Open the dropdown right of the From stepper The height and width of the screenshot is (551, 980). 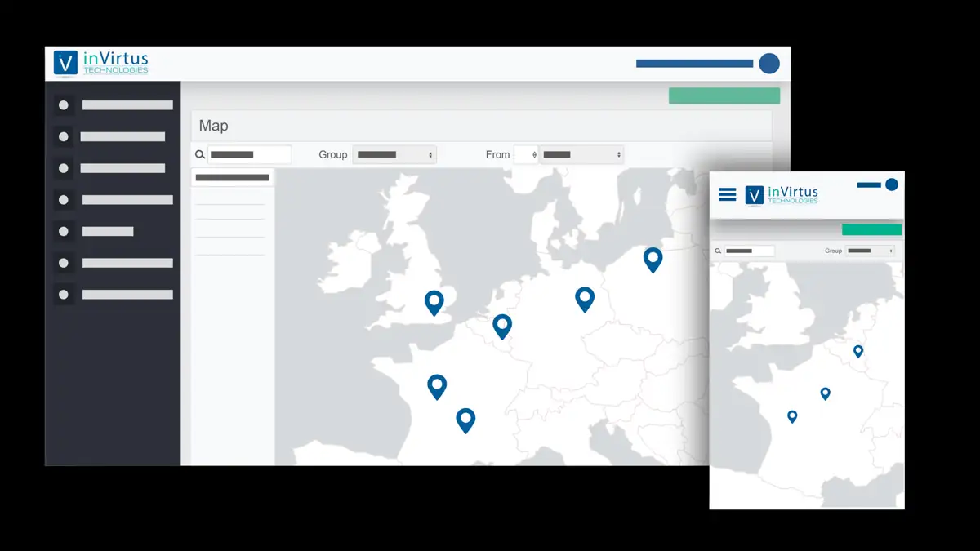point(581,154)
